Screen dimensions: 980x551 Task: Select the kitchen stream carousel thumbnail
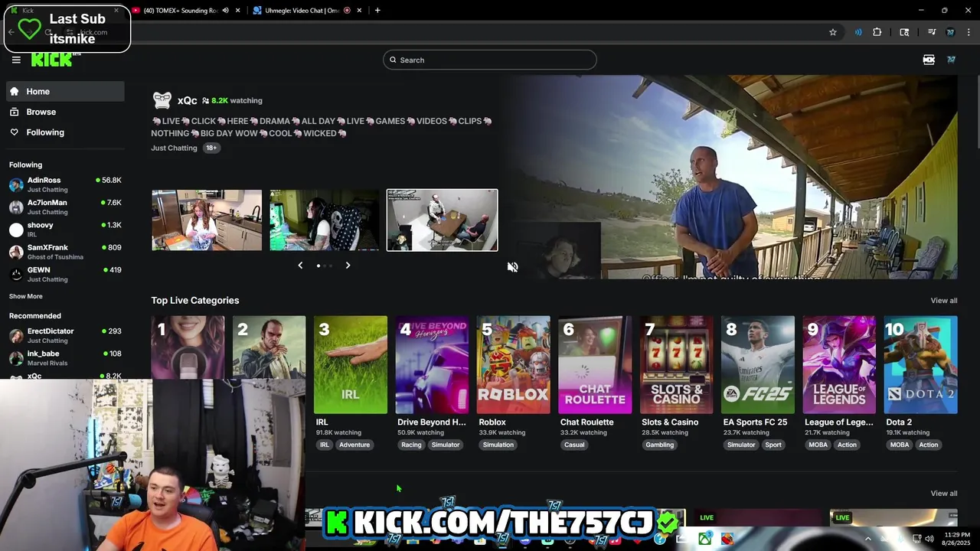(x=207, y=220)
